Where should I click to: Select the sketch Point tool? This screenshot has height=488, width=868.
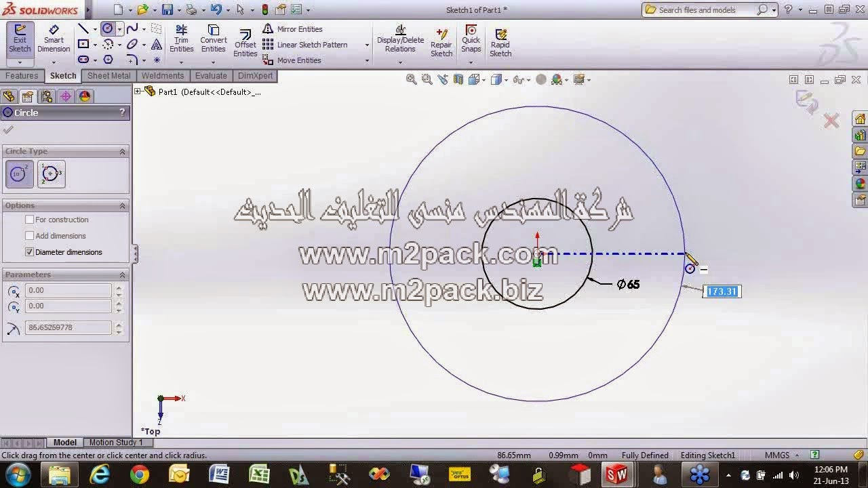pyautogui.click(x=157, y=60)
